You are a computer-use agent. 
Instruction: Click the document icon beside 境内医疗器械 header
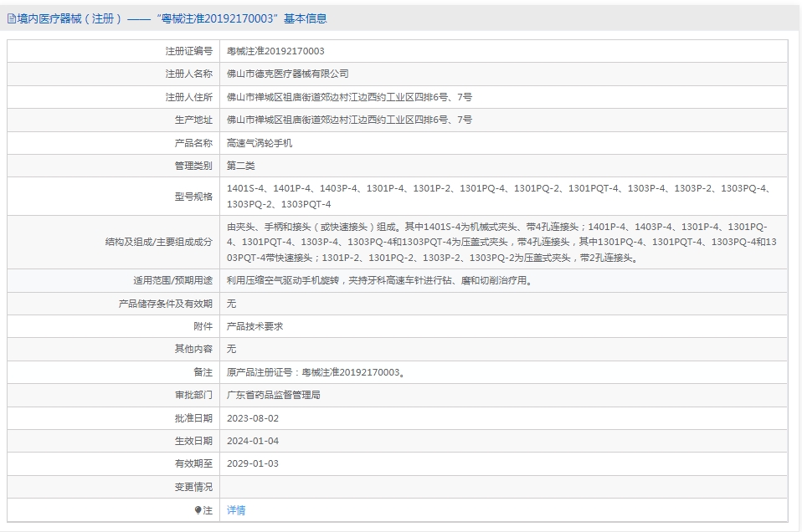[11, 19]
